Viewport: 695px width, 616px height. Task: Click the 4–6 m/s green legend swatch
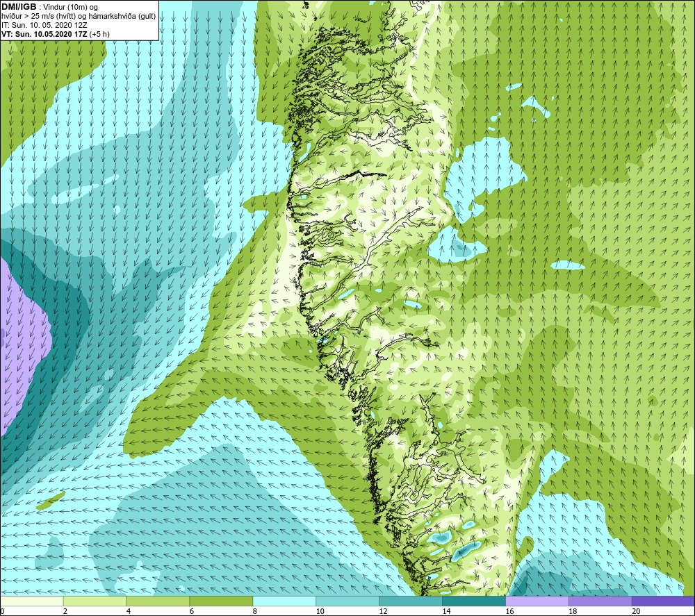pos(158,601)
